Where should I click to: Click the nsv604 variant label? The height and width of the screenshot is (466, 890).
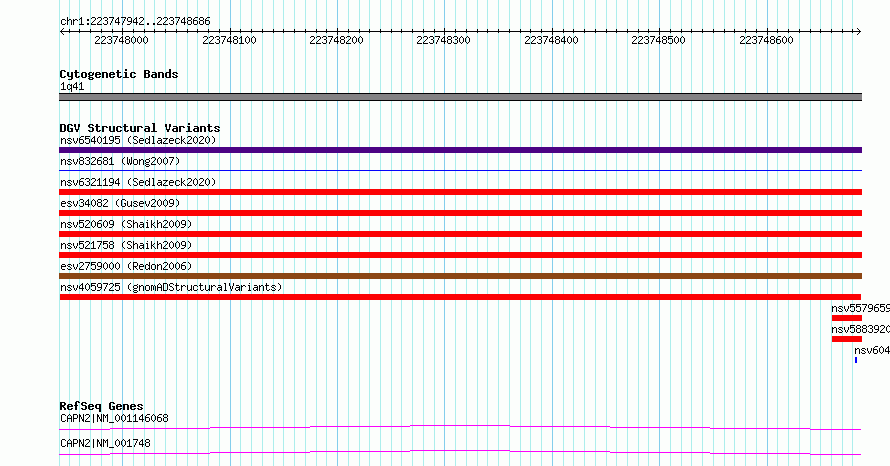[872, 350]
